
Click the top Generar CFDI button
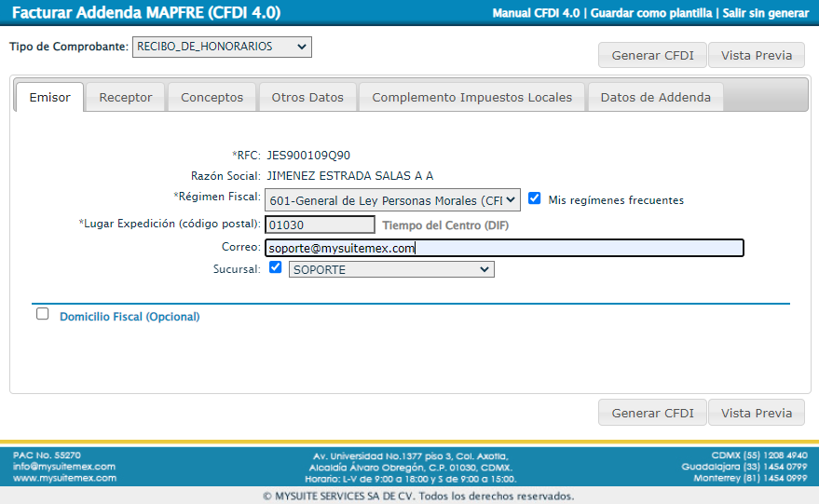[652, 56]
